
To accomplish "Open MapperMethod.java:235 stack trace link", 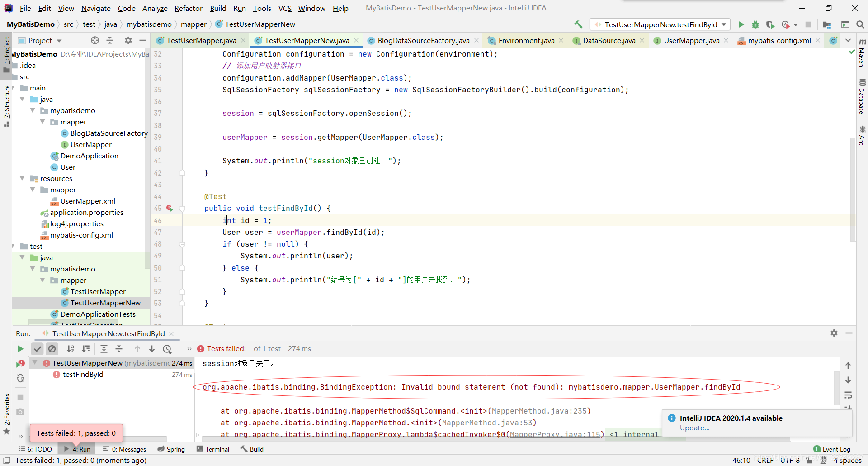I will click(539, 411).
